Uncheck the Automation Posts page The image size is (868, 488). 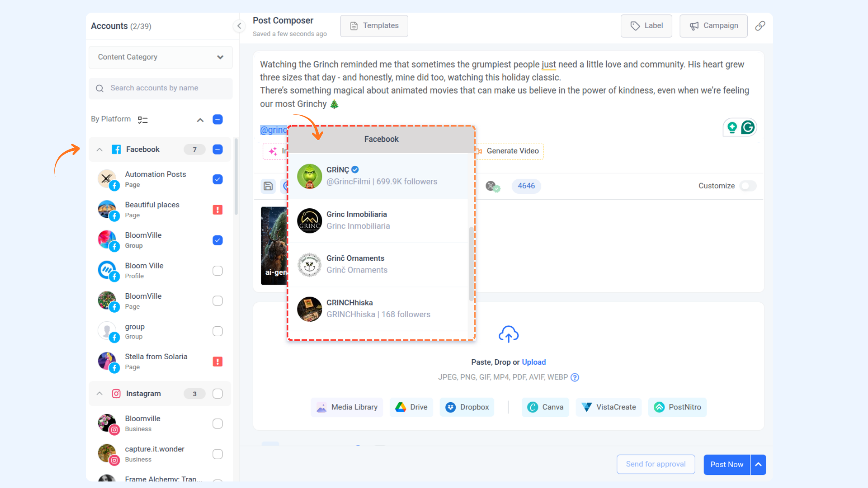(x=217, y=179)
